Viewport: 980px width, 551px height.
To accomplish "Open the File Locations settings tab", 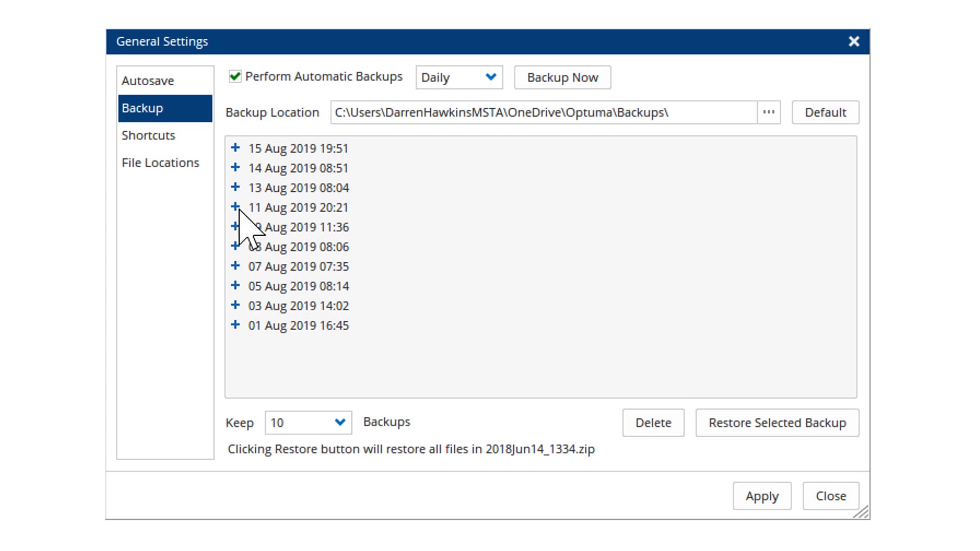I will (165, 163).
